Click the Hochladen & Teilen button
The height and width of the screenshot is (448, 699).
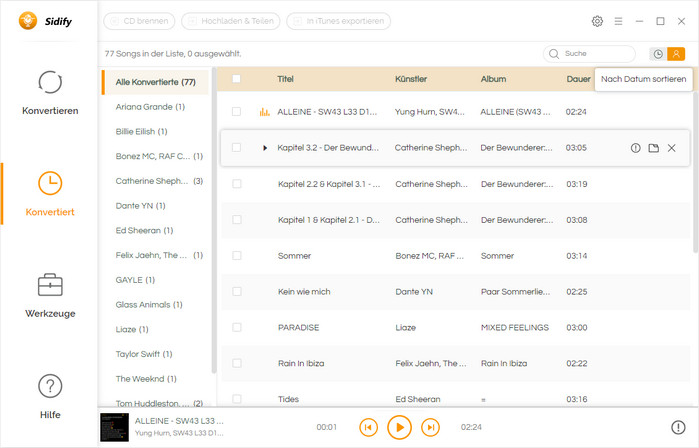point(231,21)
